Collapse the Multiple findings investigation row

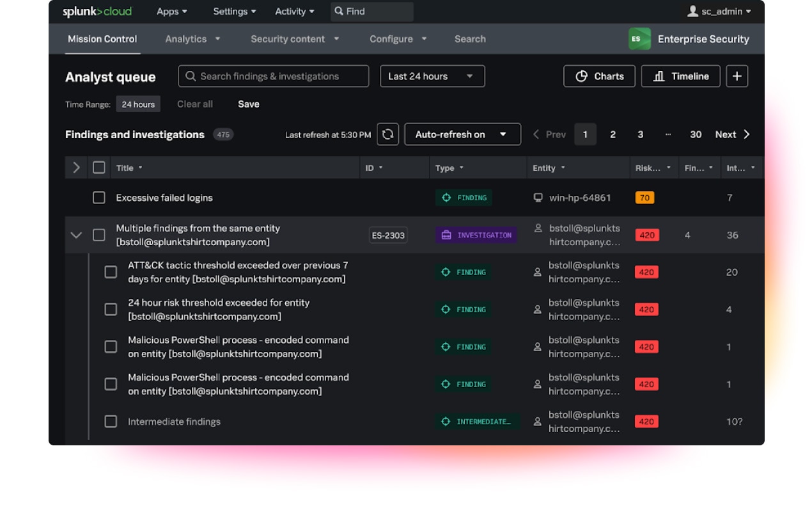pyautogui.click(x=76, y=235)
